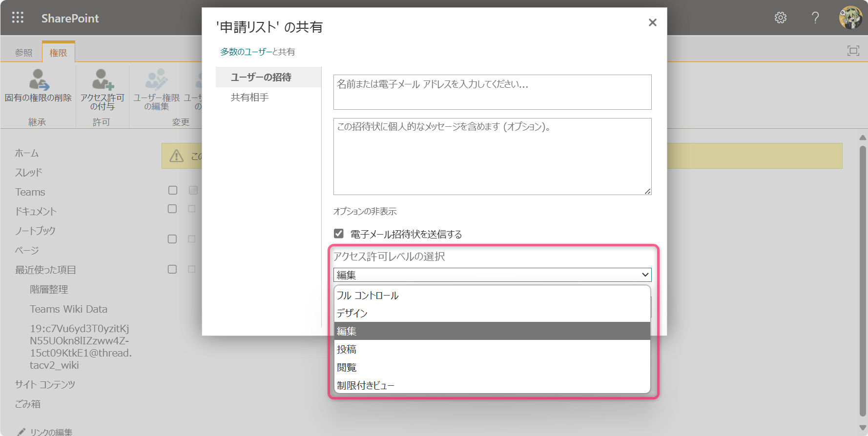Screen dimensions: 868x436
Task: Click オプションの非表示 link
Action: coord(365,211)
